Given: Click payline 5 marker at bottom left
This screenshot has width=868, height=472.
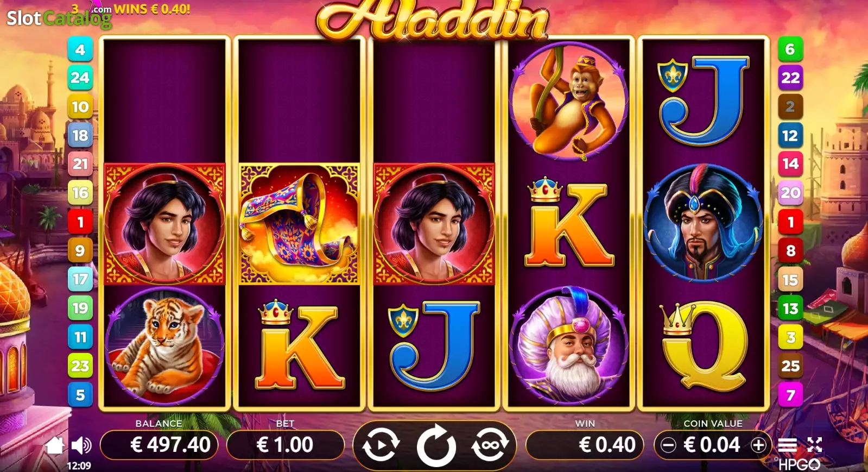Looking at the screenshot, I should (80, 395).
